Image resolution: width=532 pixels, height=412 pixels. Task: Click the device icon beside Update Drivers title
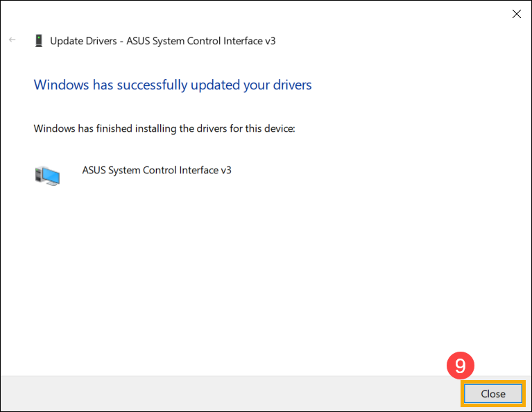[39, 41]
